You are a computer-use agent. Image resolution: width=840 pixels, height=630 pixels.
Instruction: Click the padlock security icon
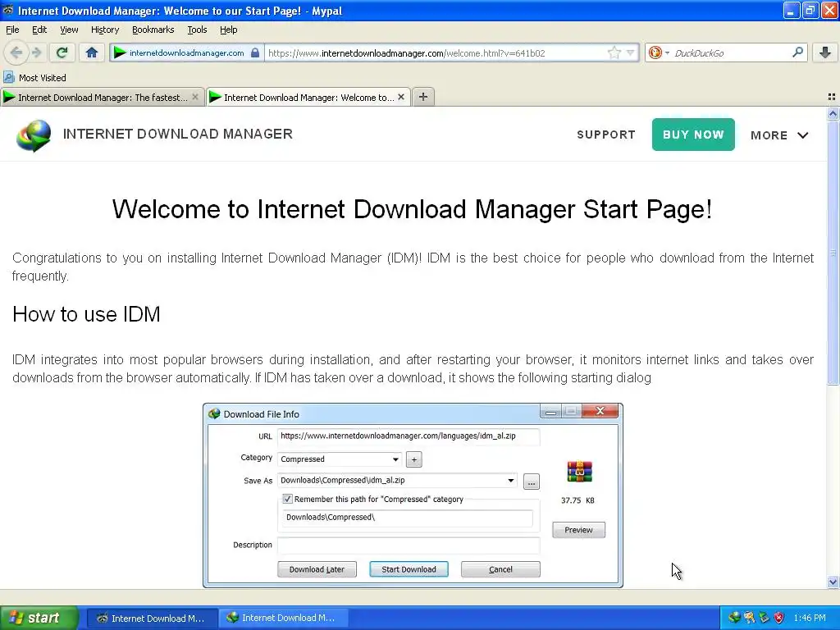[255, 52]
